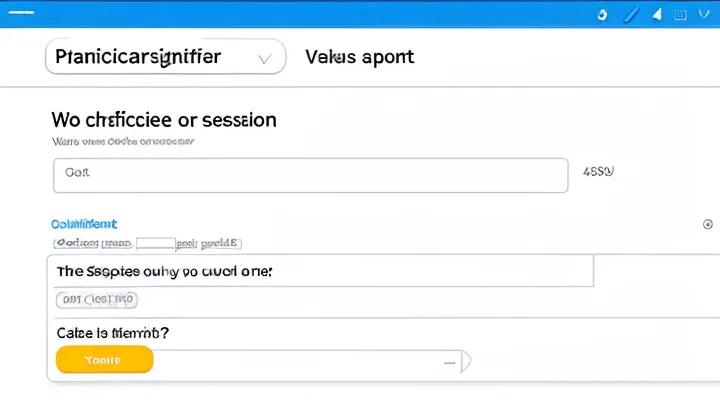Click the Oort input field

tap(310, 174)
